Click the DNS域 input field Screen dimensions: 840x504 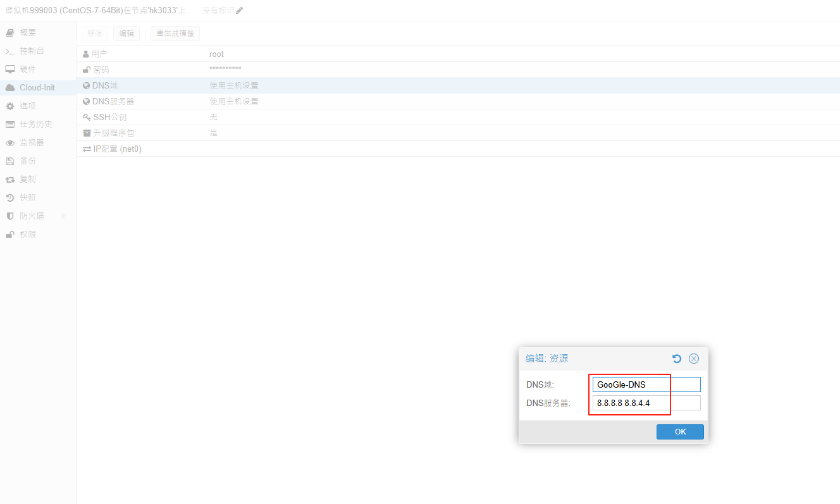coord(646,384)
